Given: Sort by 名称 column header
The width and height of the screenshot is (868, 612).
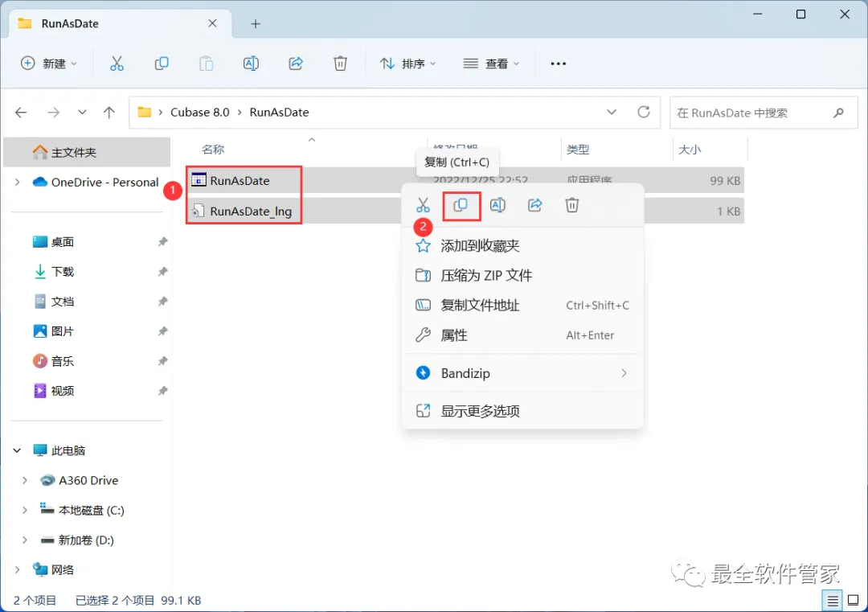Looking at the screenshot, I should coord(213,150).
